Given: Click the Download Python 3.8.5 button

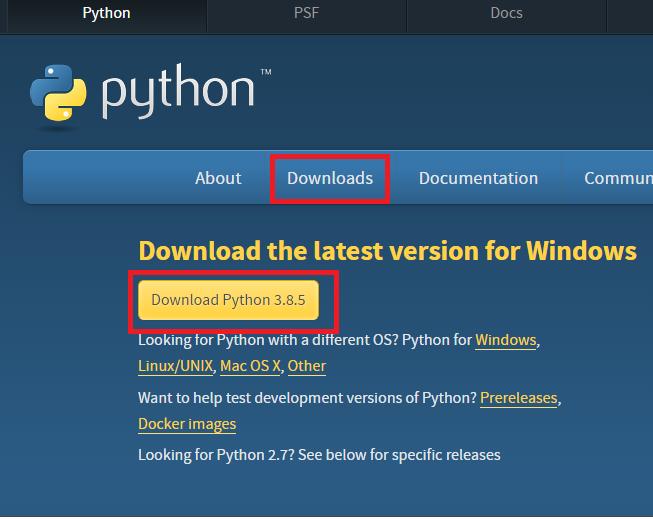Looking at the screenshot, I should [228, 300].
